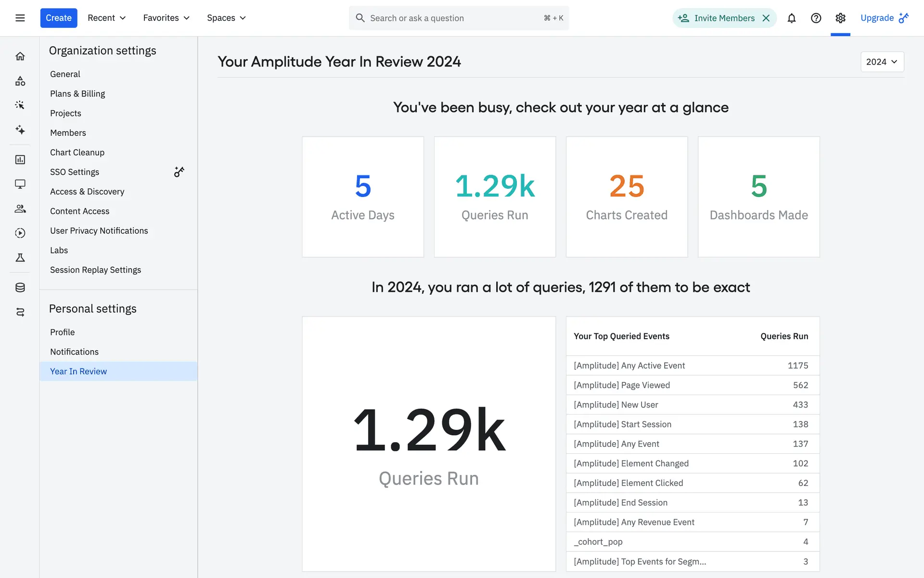Screen dimensions: 924x578
Task: Expand the Recent dropdown
Action: coord(106,18)
